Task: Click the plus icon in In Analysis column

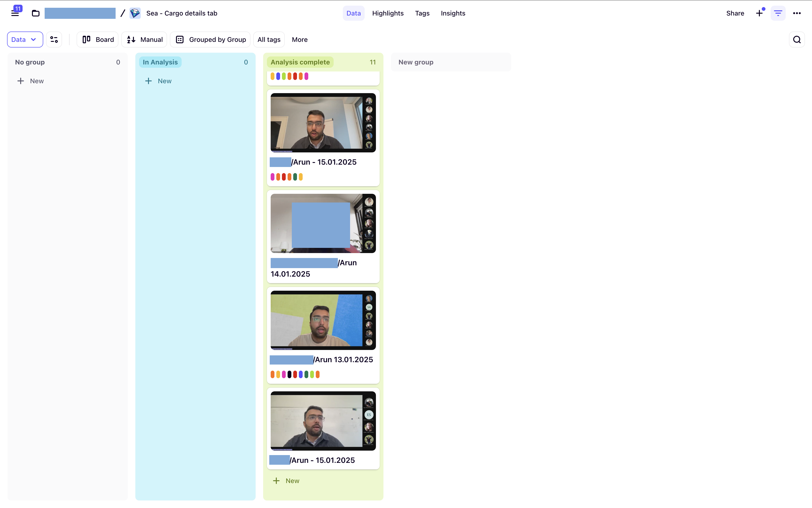Action: point(148,81)
